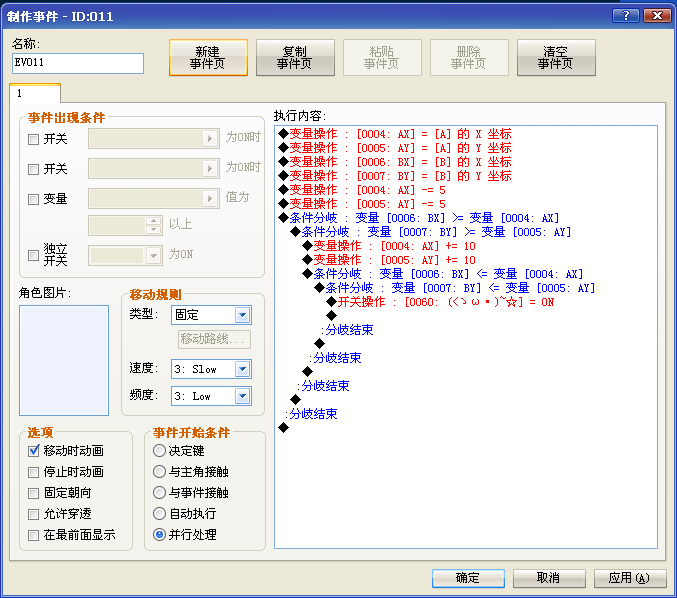Viewport: 677px width, 598px height.
Task: Click the first (deepest) 分岐结束 line
Action: [348, 330]
